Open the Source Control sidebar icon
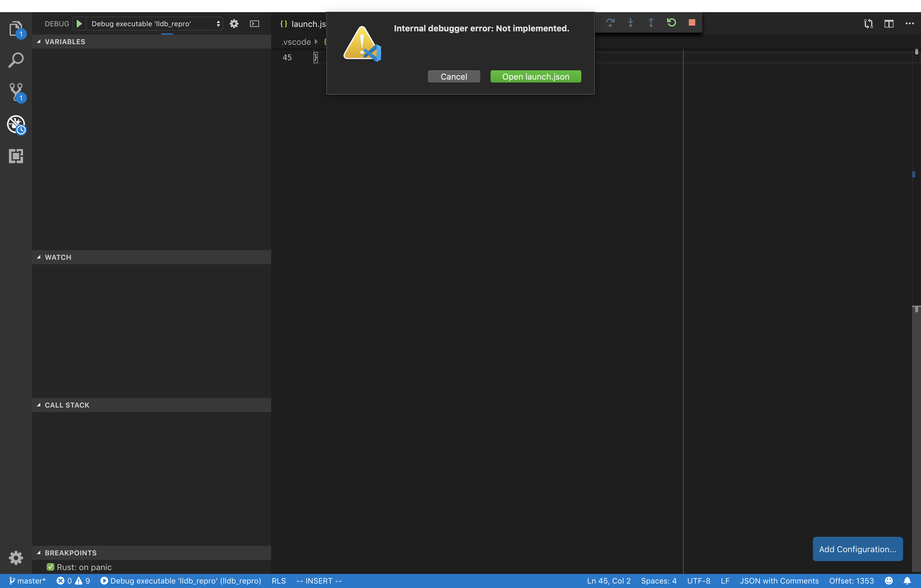921x588 pixels. coord(16,92)
